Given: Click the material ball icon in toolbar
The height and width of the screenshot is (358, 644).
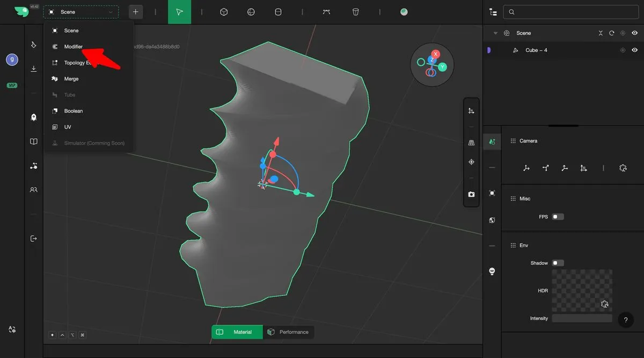Looking at the screenshot, I should (404, 12).
